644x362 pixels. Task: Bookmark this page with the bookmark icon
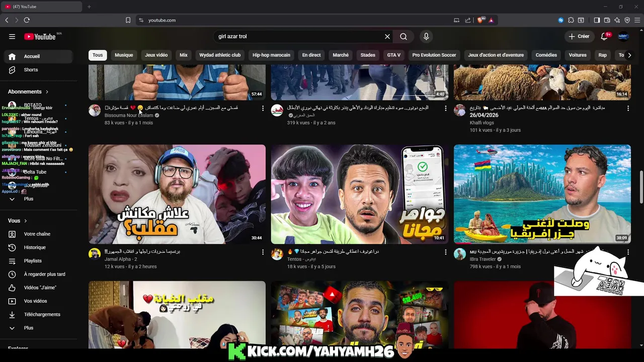(x=128, y=20)
